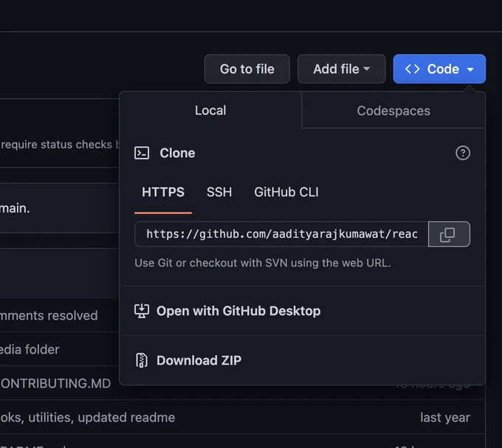Click the 'edia folder' commit message
This screenshot has width=502, height=448.
click(x=30, y=349)
